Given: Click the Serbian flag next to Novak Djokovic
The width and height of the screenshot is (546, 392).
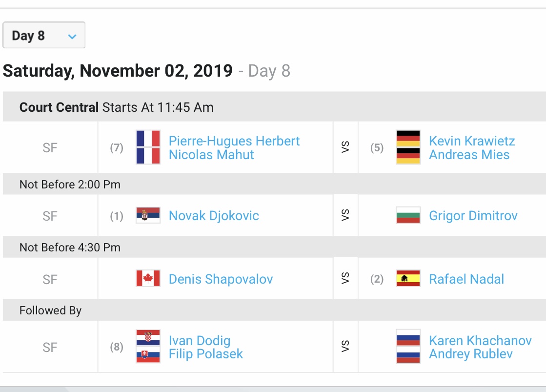Looking at the screenshot, I should click(148, 215).
